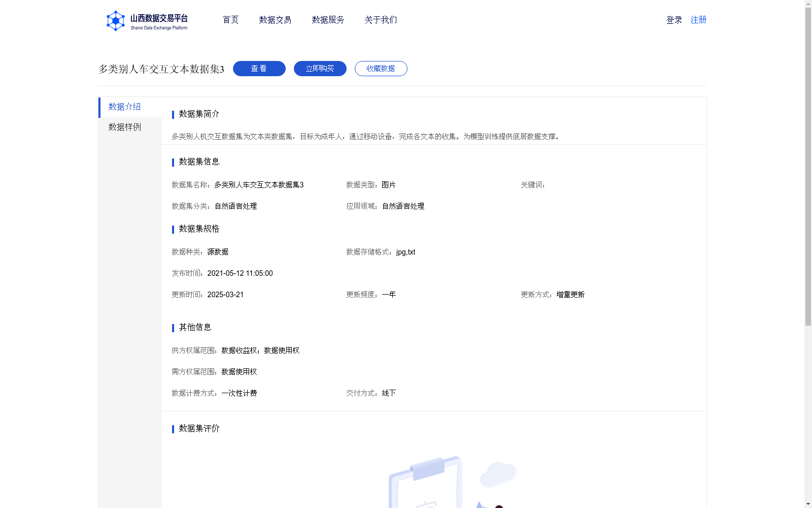This screenshot has width=812, height=508.
Task: Click the 应用领域 value 自然语言处理
Action: coord(403,206)
